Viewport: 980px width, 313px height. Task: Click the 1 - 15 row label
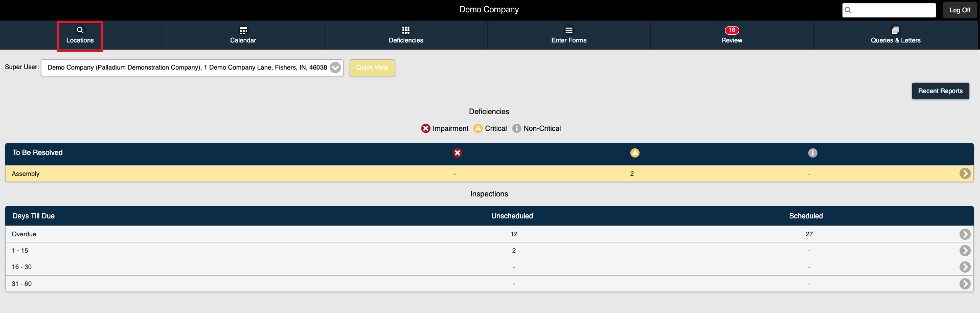coord(20,251)
